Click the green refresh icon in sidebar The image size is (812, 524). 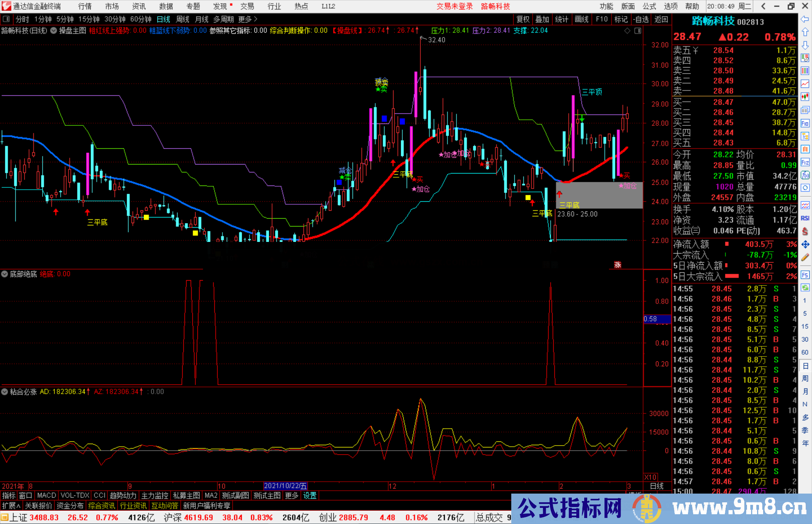(805, 288)
